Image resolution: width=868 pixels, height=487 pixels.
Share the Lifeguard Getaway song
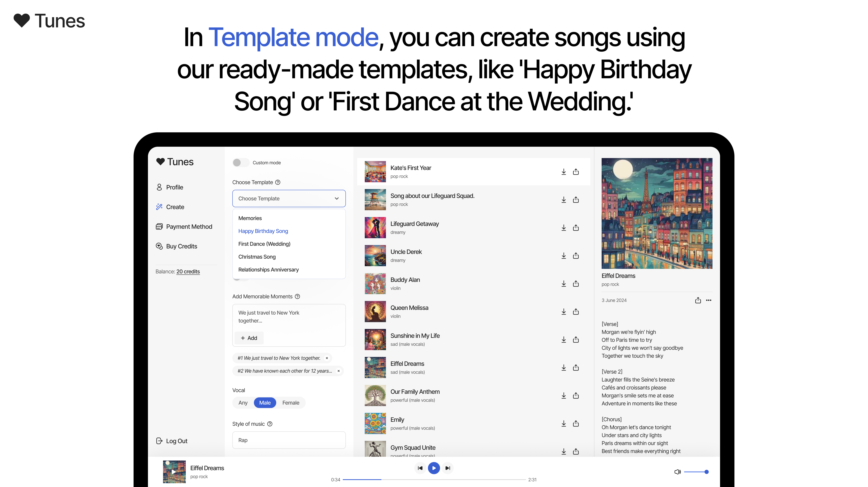[x=576, y=228]
